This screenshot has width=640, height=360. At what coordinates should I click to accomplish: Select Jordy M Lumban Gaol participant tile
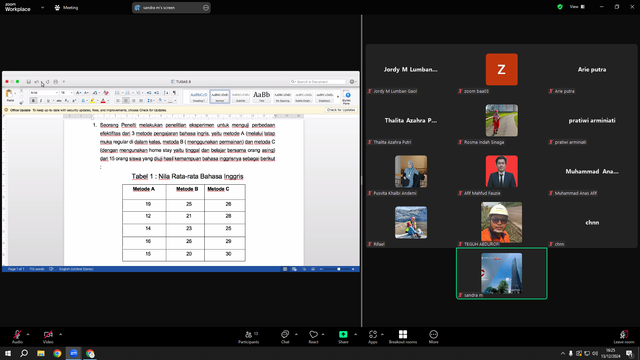411,69
